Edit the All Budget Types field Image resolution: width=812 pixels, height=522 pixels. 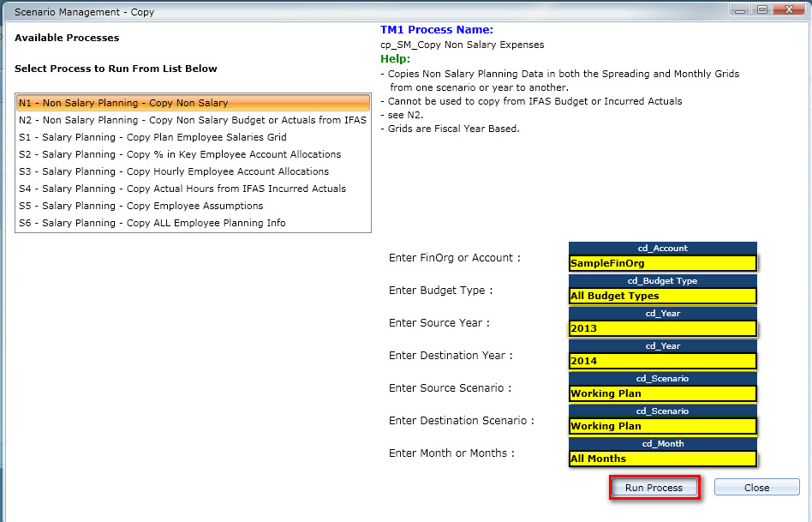click(x=662, y=296)
